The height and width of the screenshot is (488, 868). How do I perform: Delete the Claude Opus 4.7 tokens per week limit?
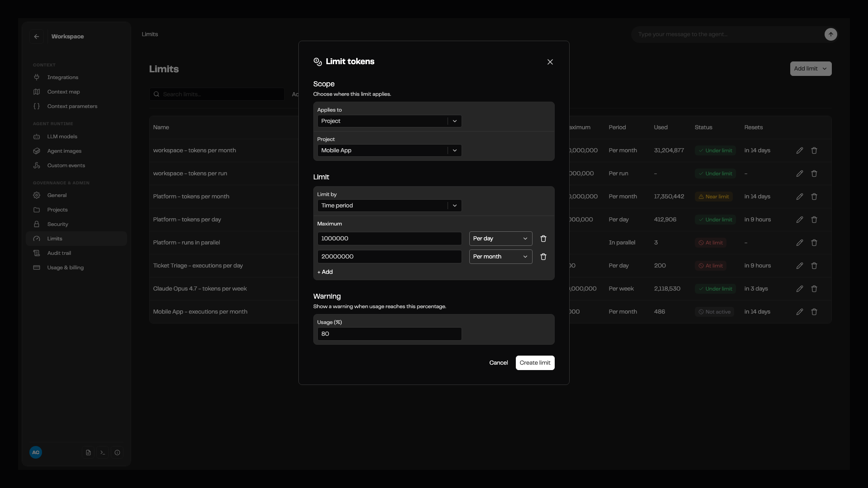(814, 289)
